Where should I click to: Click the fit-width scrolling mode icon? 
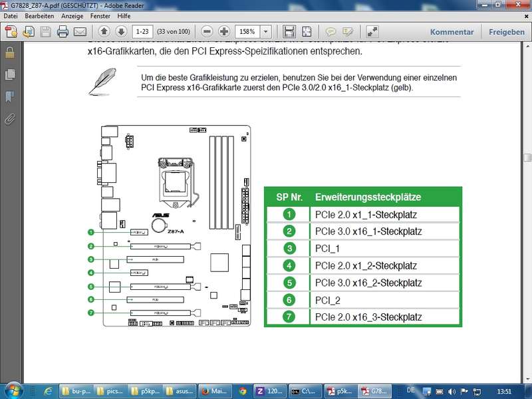point(289,32)
